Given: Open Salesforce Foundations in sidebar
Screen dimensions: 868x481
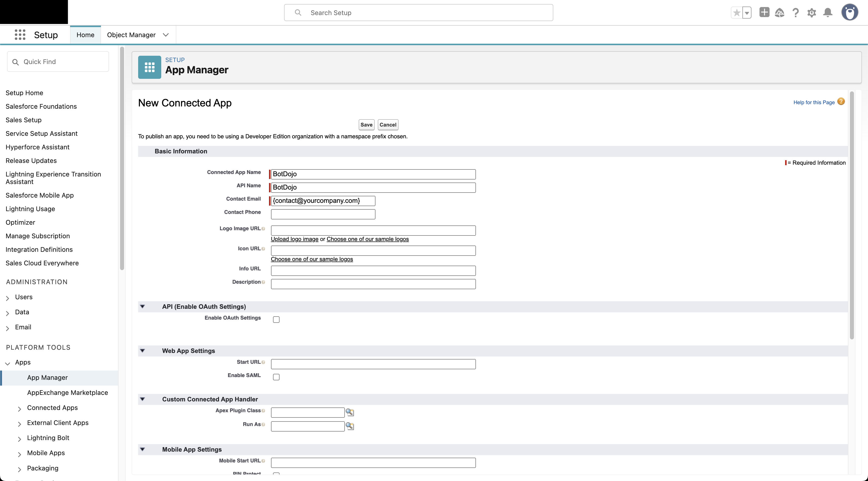Looking at the screenshot, I should tap(41, 106).
